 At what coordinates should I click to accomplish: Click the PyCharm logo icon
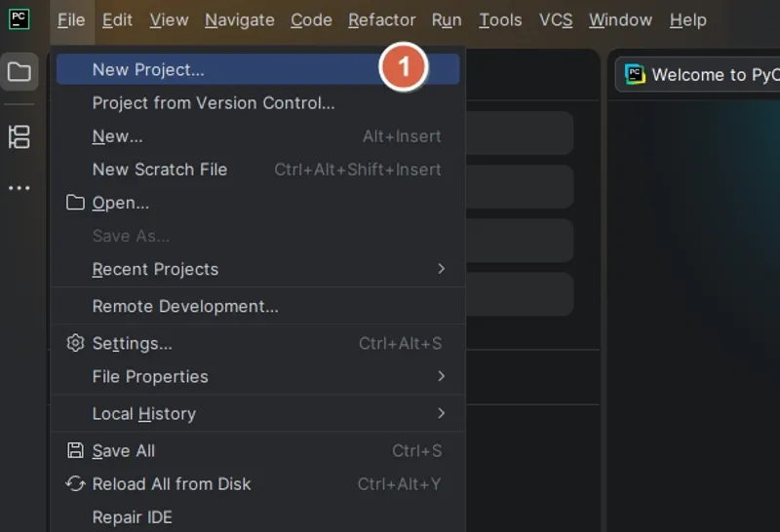click(19, 19)
